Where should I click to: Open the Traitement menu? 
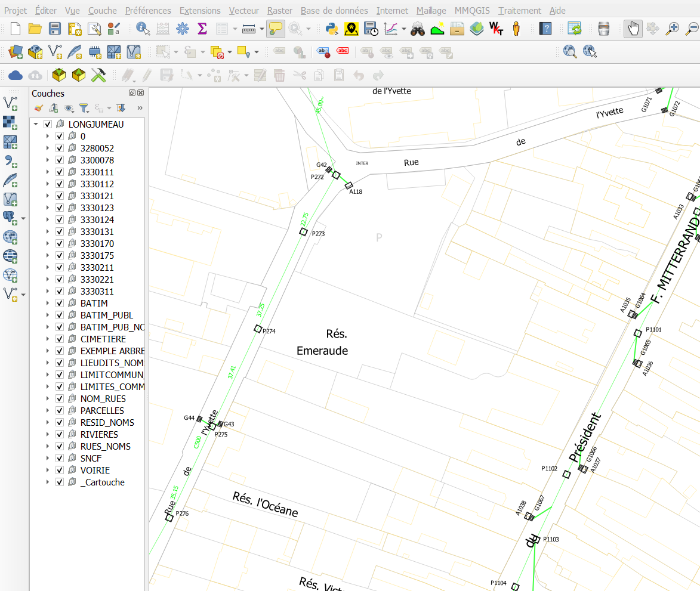click(x=520, y=10)
